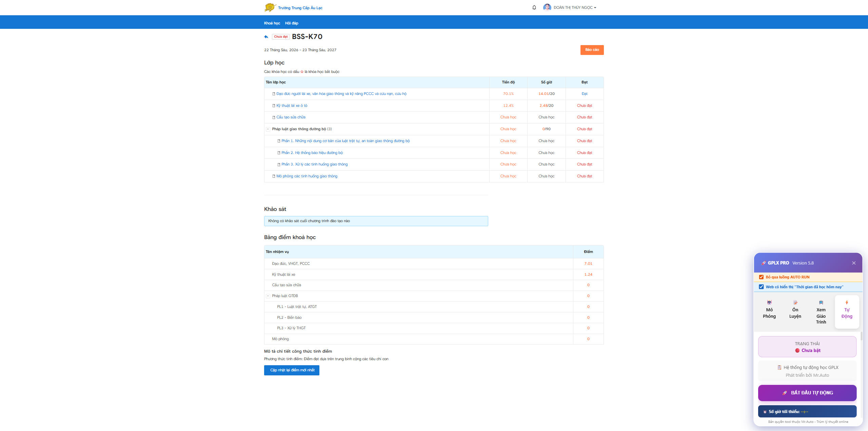Open Đạo đức người lái xe course link

[x=341, y=94]
